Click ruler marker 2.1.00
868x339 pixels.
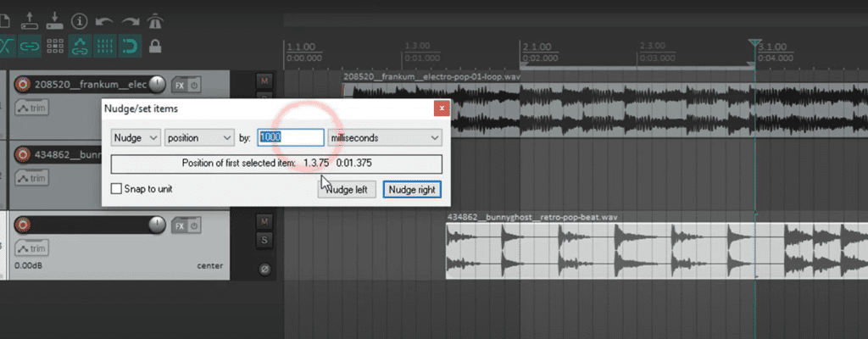537,47
